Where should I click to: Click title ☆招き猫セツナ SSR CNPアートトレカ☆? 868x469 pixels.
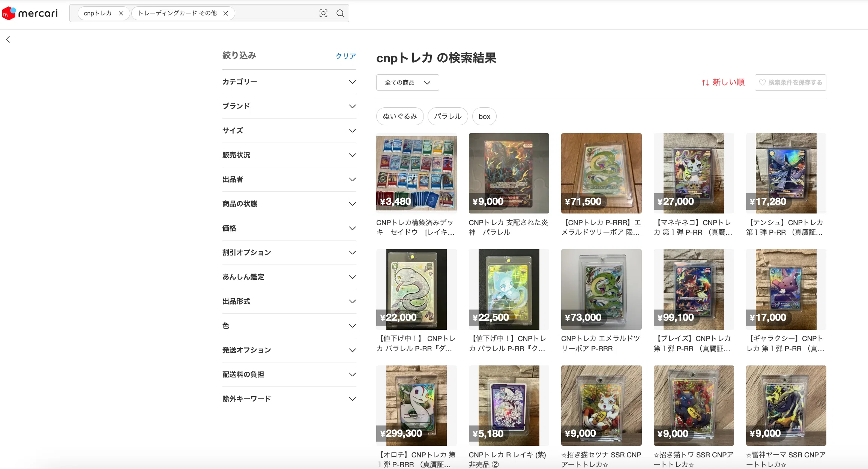[601, 460]
